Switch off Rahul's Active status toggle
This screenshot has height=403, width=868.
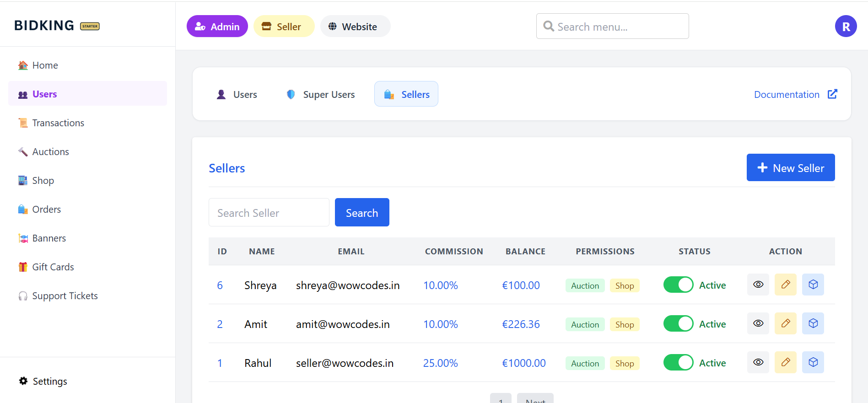point(678,362)
